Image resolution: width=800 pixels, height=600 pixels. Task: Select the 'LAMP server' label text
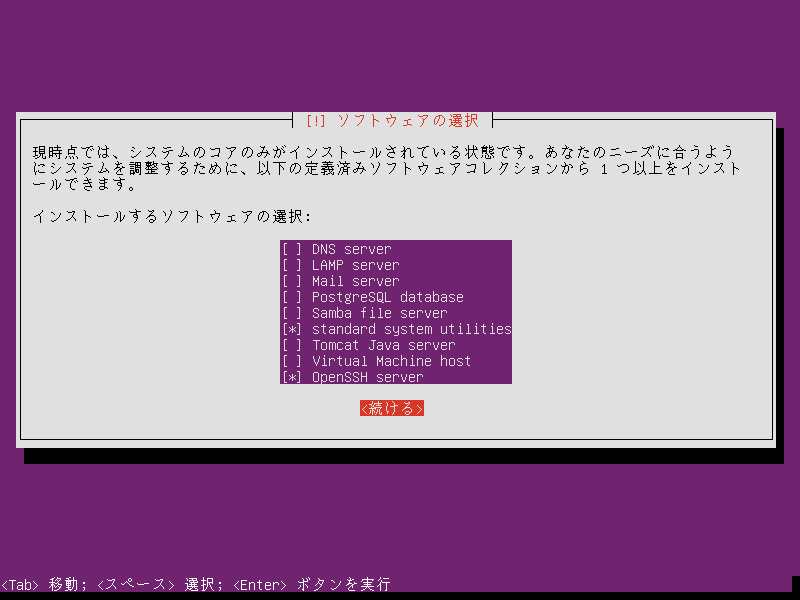[x=356, y=265]
